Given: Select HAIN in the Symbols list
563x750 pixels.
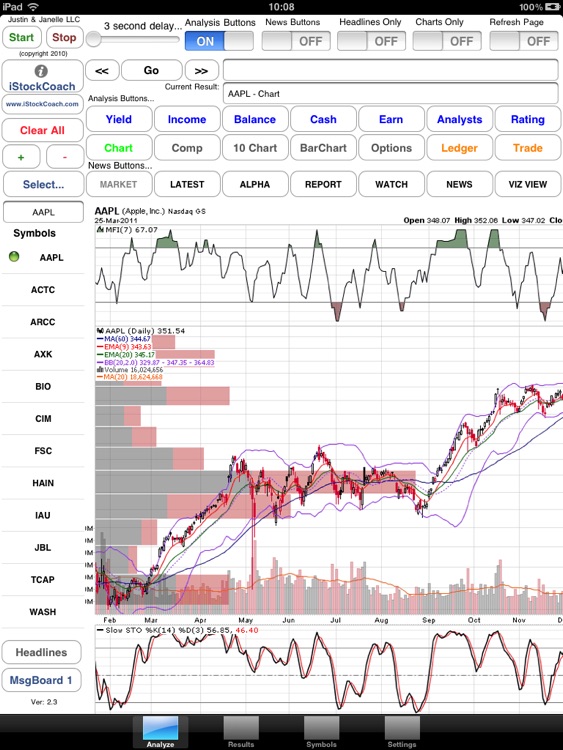Looking at the screenshot, I should tap(43, 483).
